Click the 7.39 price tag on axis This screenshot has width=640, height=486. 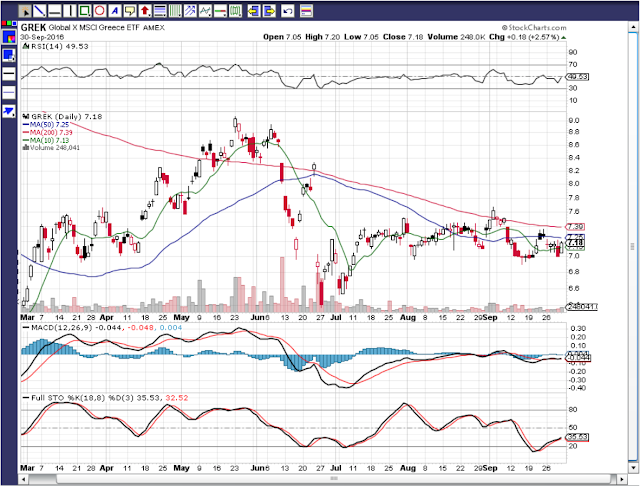pos(575,226)
